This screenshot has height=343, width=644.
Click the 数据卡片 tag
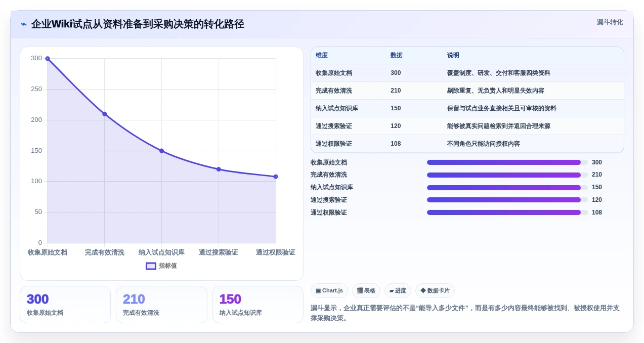(435, 290)
